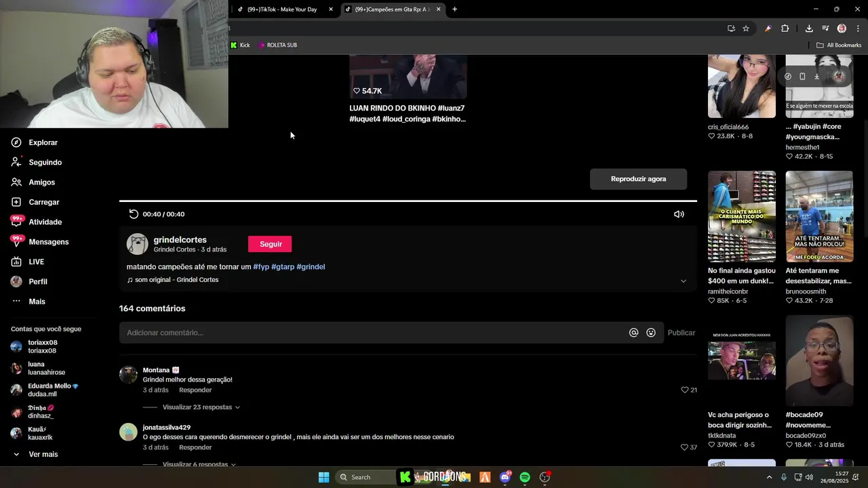Image resolution: width=868 pixels, height=488 pixels.
Task: Click TikTok logo in floating toolbar
Action: pos(788,77)
